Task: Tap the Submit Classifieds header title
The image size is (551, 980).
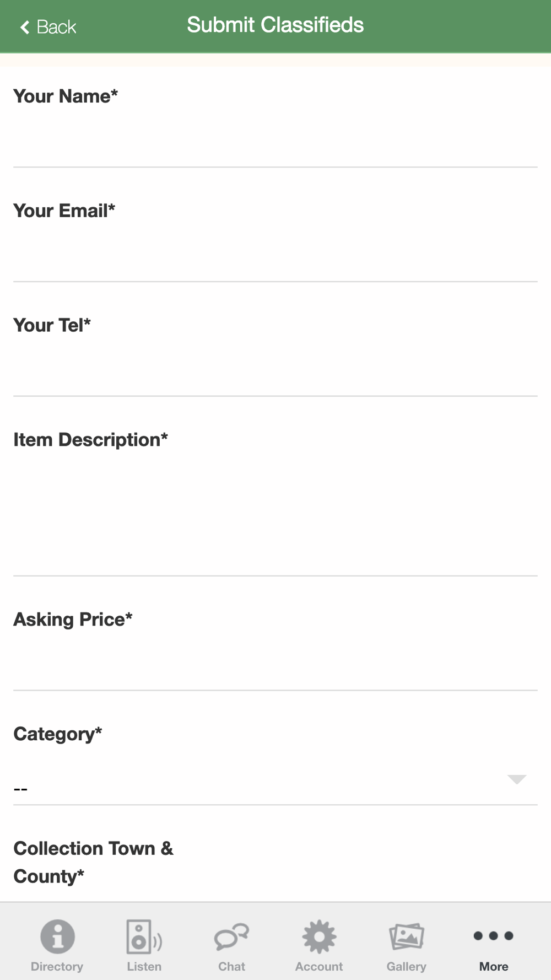Action: click(x=275, y=25)
